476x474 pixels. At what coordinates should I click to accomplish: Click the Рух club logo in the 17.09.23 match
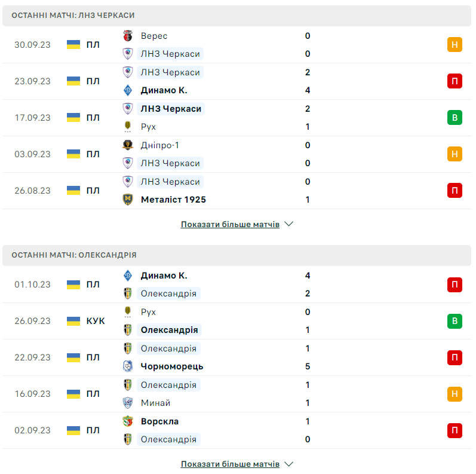(127, 127)
